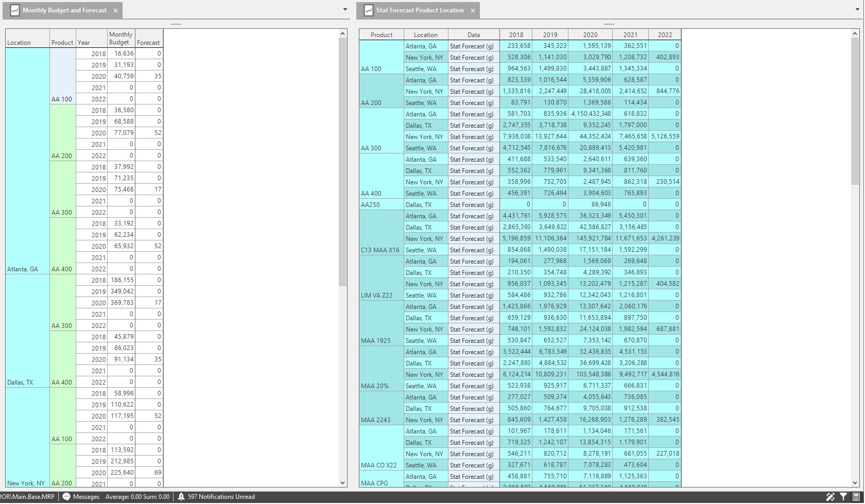Image resolution: width=865 pixels, height=504 pixels.
Task: Select the 44,352,424 forecast value
Action: coord(591,136)
